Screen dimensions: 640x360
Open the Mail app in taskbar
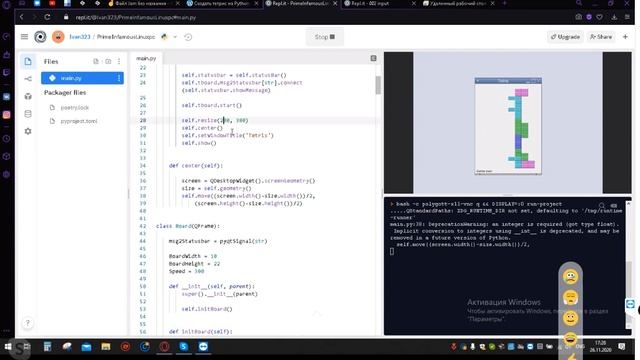(x=86, y=347)
